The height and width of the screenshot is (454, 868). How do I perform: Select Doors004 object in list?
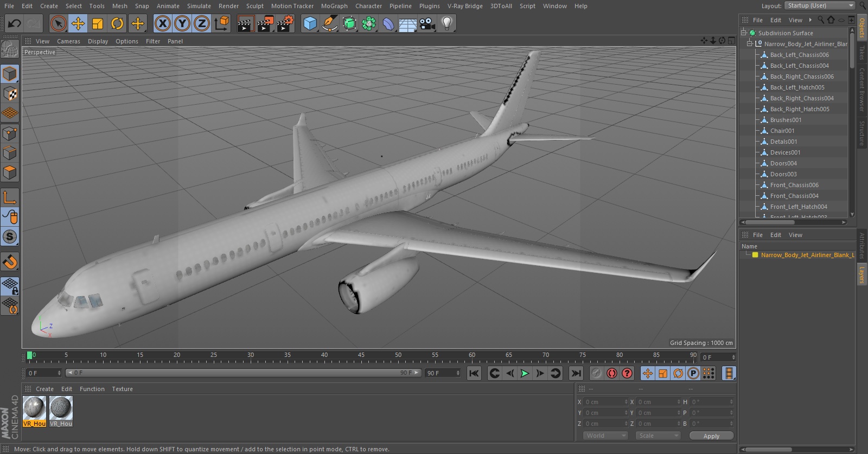pos(783,163)
